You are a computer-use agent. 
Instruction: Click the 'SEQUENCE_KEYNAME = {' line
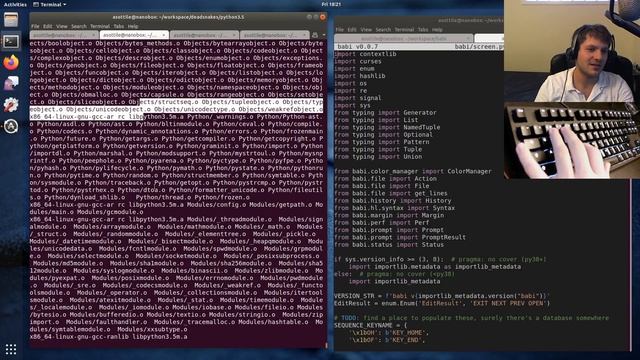(x=371, y=325)
